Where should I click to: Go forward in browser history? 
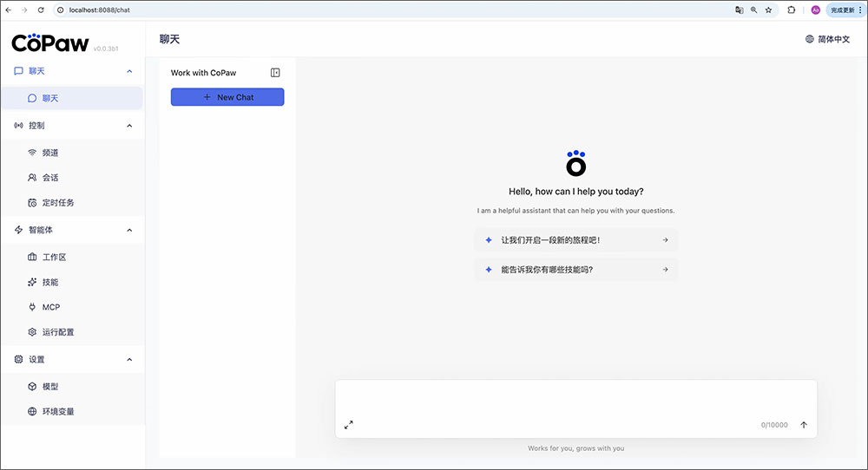(x=24, y=10)
